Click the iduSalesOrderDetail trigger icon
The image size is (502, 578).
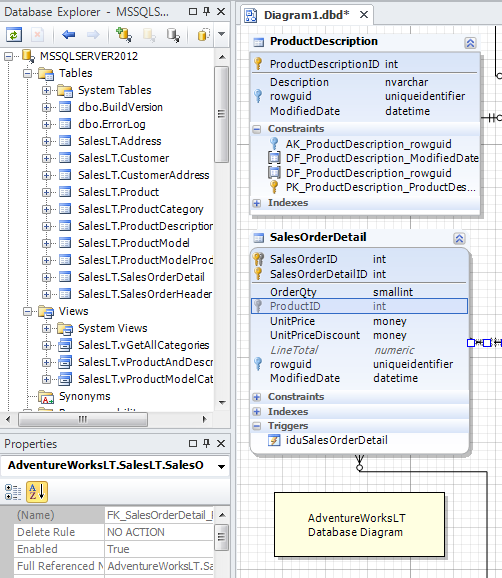(x=274, y=440)
